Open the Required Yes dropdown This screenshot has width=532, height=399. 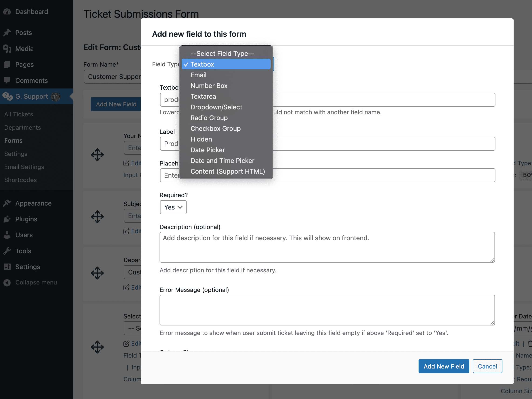point(173,207)
